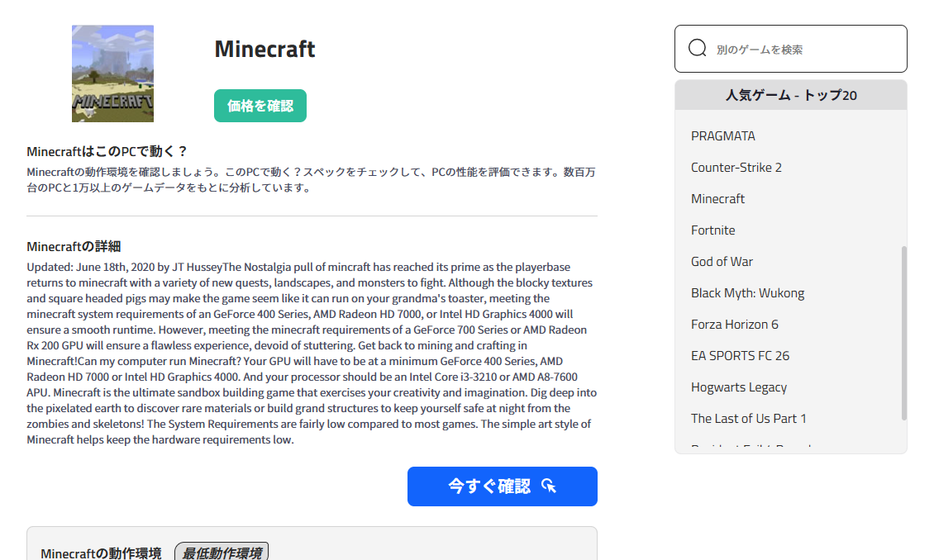Open PRAGMATA in the popular games list
Viewport: 934px width, 560px height.
click(722, 135)
